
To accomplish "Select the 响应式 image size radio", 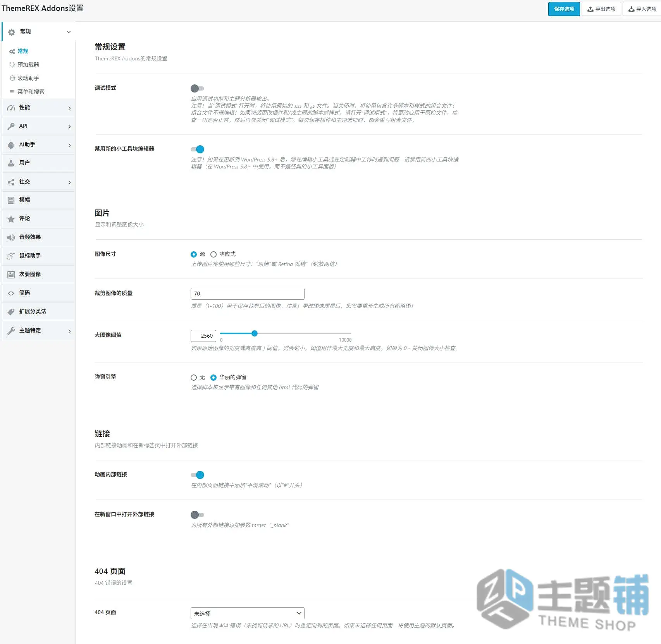I will point(213,254).
